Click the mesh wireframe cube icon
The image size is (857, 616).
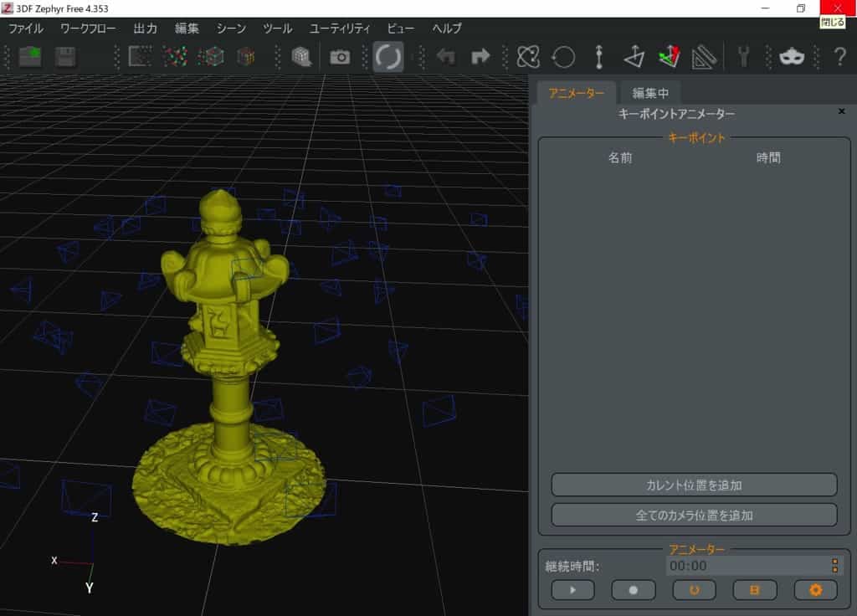point(211,56)
